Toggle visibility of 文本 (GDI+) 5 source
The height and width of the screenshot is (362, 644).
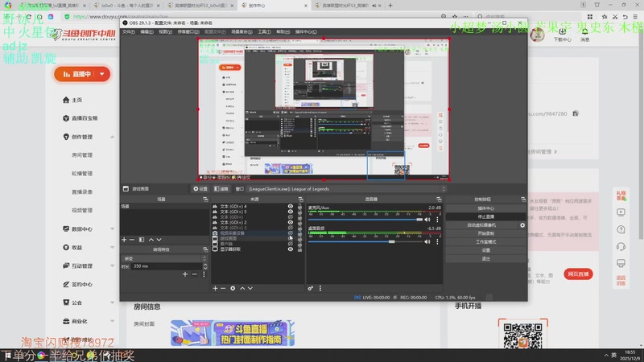(x=291, y=212)
